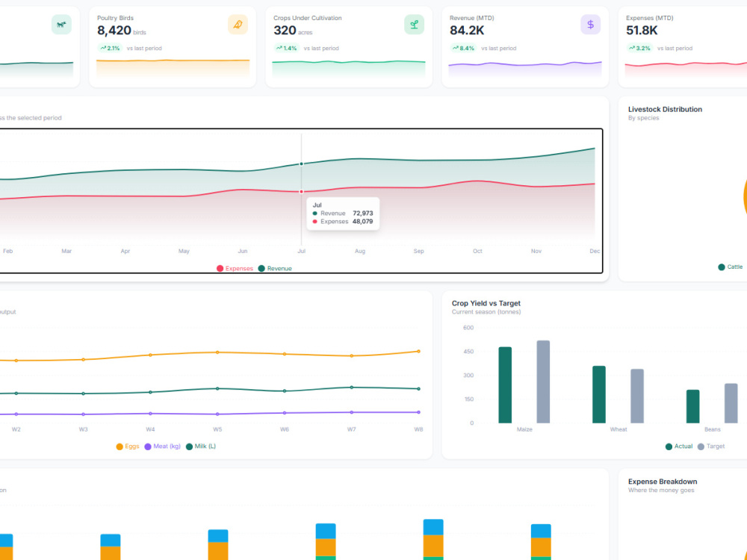Click the 2.1% trend badge on Poultry Birds
The image size is (747, 560).
(110, 48)
